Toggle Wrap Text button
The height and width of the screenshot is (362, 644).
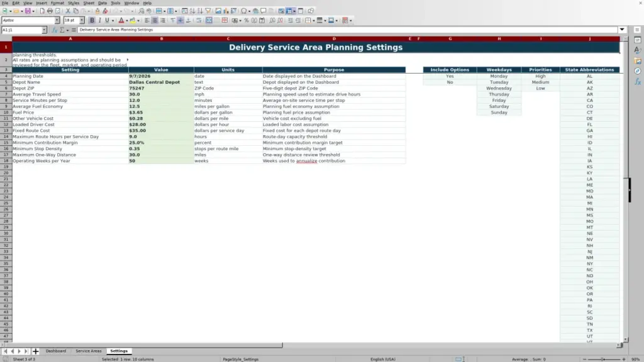click(199, 20)
